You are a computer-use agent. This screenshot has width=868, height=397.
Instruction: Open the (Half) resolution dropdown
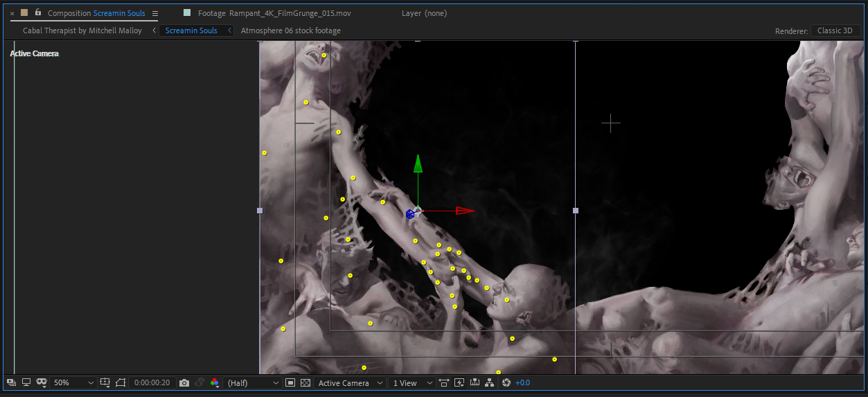(253, 382)
